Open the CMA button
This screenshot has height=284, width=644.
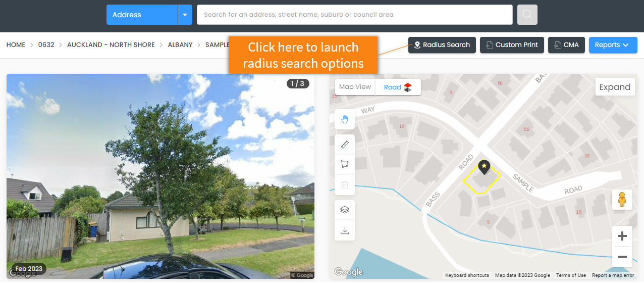click(x=566, y=45)
